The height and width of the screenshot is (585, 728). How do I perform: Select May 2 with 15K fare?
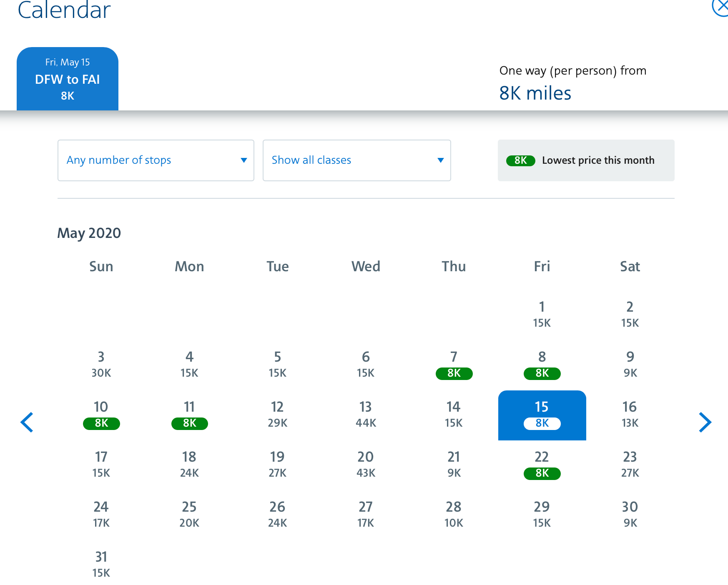pos(630,315)
